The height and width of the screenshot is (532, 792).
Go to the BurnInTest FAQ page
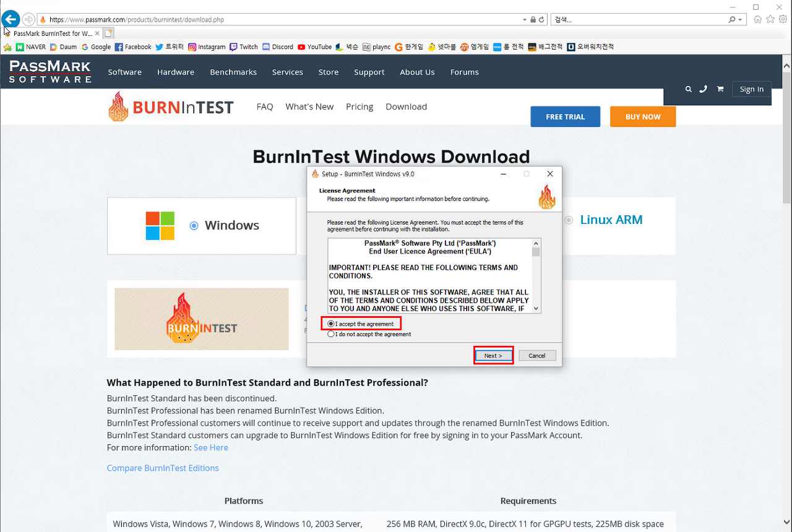point(265,106)
